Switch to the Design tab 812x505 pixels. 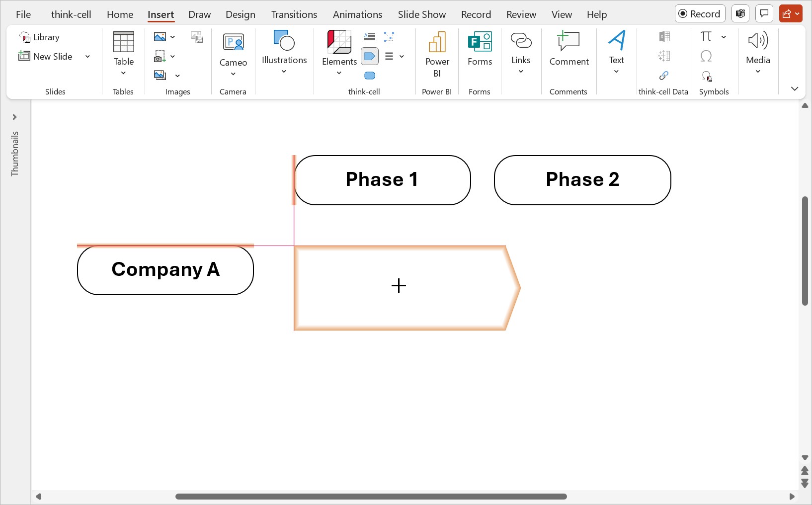point(240,14)
